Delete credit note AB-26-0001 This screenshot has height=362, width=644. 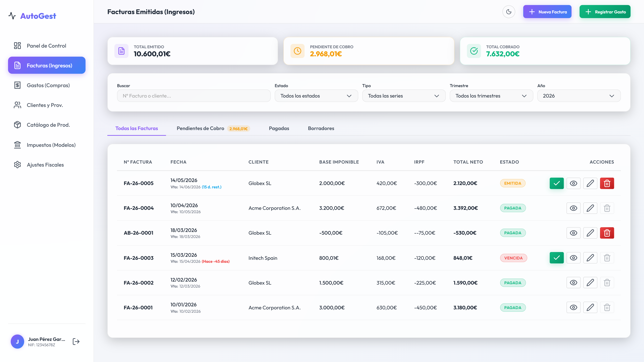point(607,233)
